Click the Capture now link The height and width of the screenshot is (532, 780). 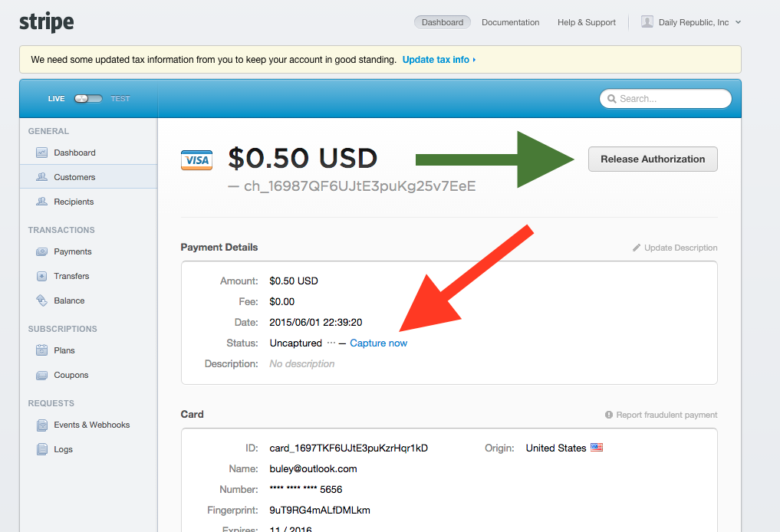(378, 343)
